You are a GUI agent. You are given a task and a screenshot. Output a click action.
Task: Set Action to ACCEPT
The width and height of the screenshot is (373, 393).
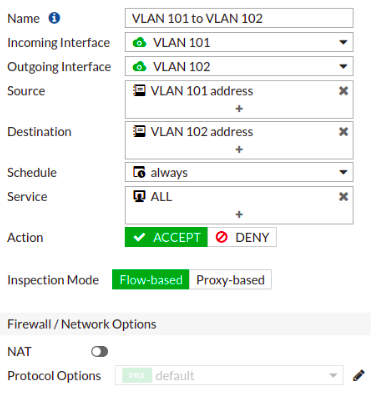(166, 237)
